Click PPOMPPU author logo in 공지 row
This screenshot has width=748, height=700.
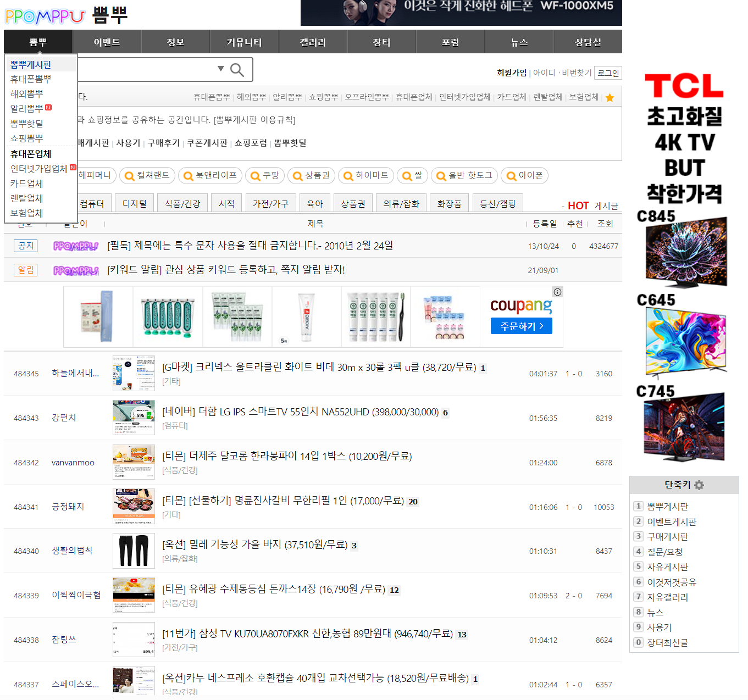(x=75, y=246)
